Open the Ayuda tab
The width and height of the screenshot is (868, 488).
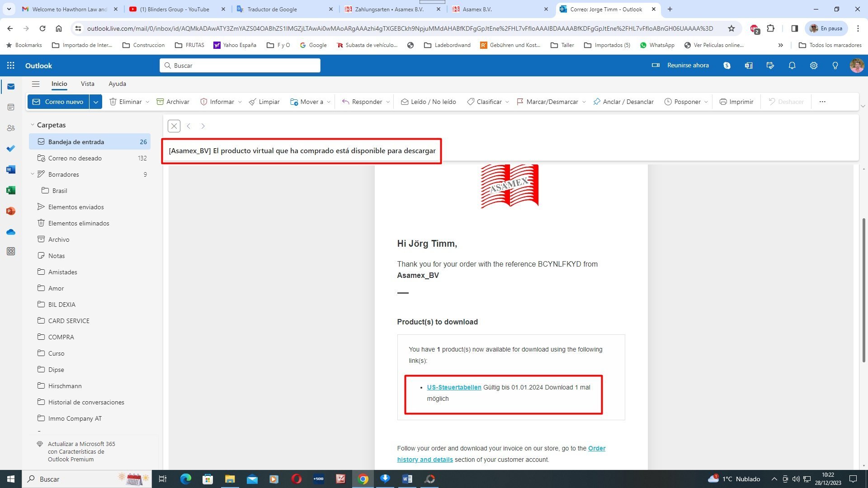117,84
